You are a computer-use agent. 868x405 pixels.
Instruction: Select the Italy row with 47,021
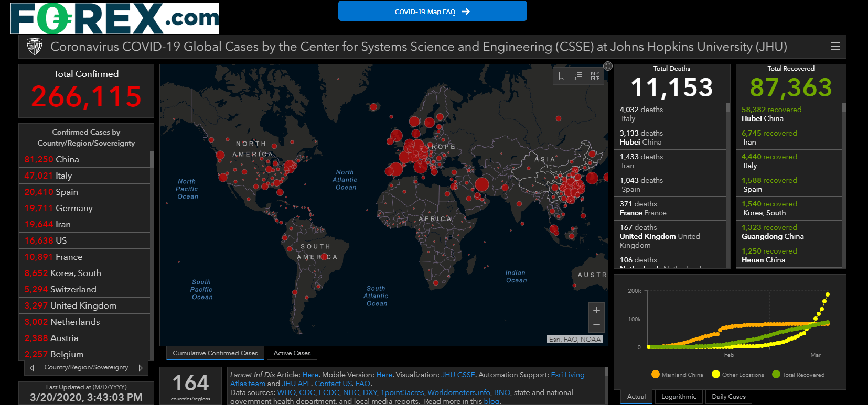point(84,176)
